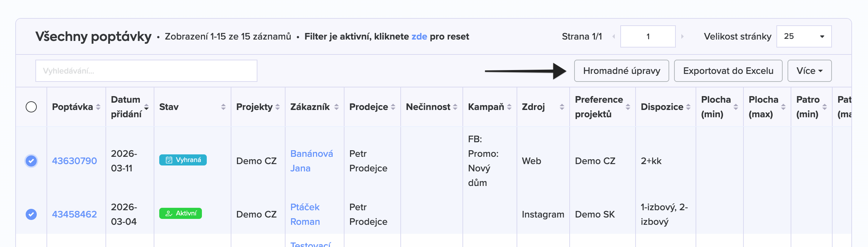Open the page size dropdown showing 25
This screenshot has height=247, width=868.
tap(803, 36)
